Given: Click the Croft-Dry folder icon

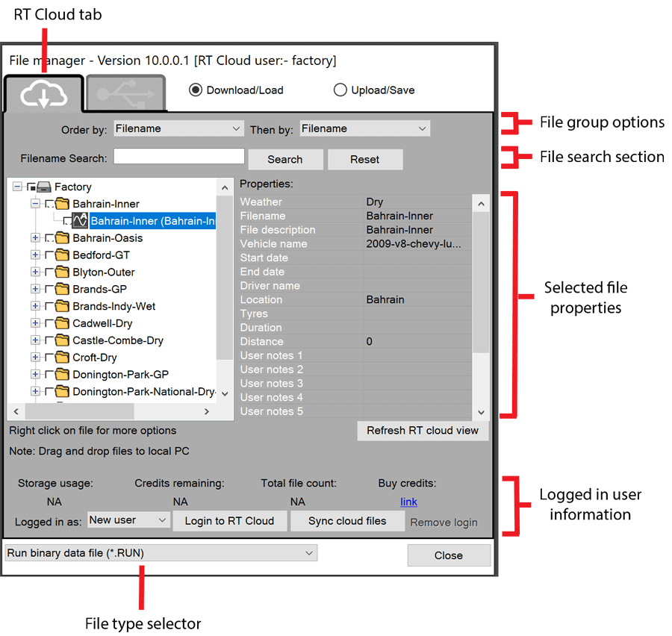Looking at the screenshot, I should [63, 358].
